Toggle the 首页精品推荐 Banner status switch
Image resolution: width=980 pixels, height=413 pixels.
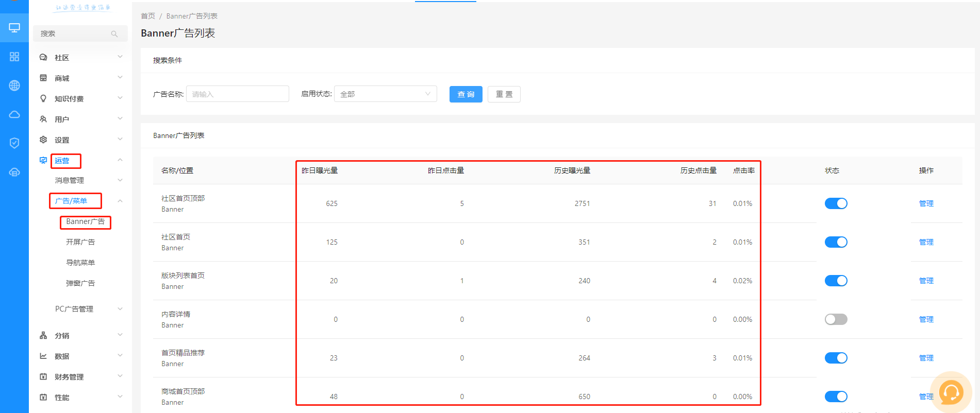[x=836, y=358]
